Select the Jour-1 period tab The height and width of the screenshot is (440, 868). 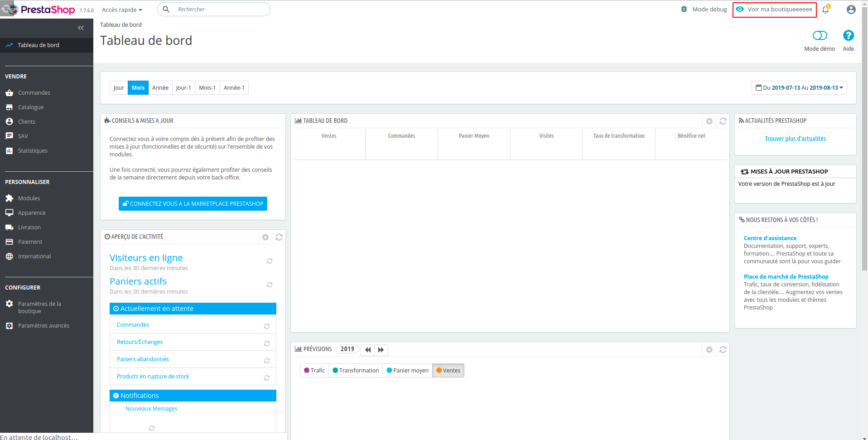click(183, 87)
